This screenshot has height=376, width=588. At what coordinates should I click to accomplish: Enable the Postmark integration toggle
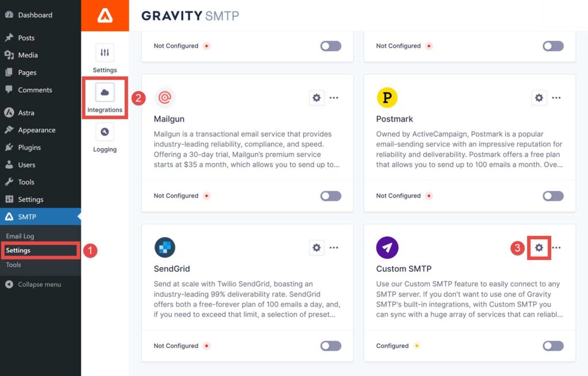552,195
